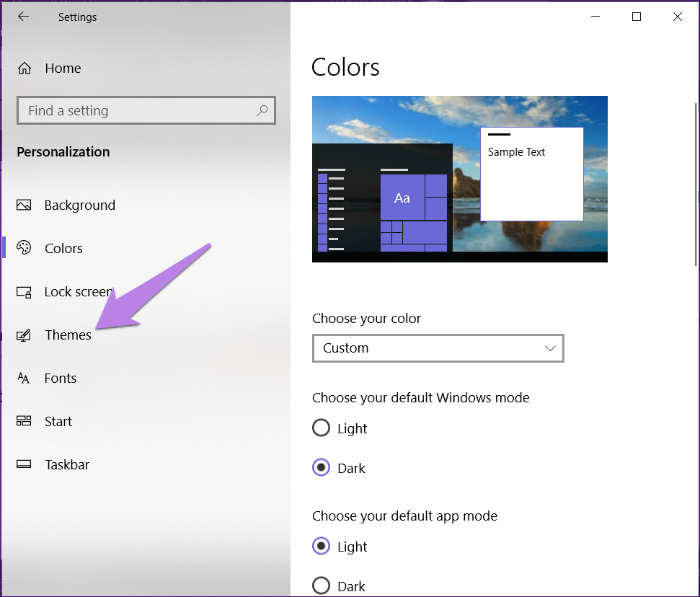Click the Taskbar icon in sidebar
The image size is (700, 597).
[x=24, y=465]
